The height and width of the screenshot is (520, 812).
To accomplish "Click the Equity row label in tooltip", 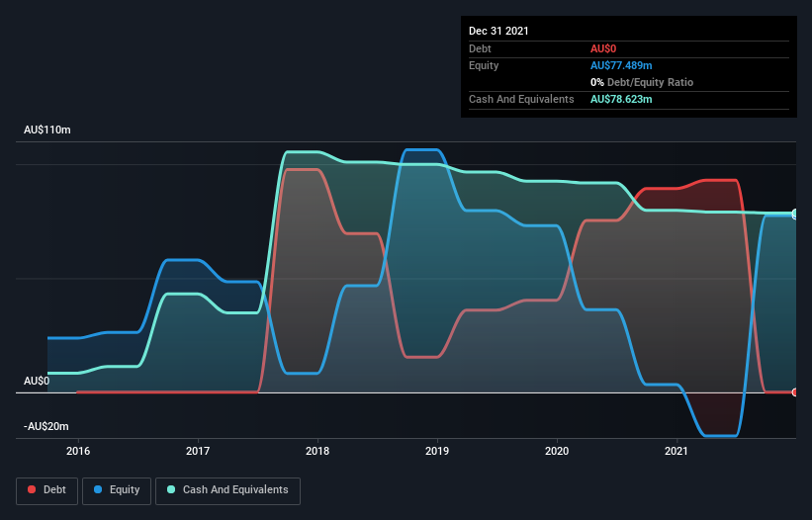I will pyautogui.click(x=484, y=65).
